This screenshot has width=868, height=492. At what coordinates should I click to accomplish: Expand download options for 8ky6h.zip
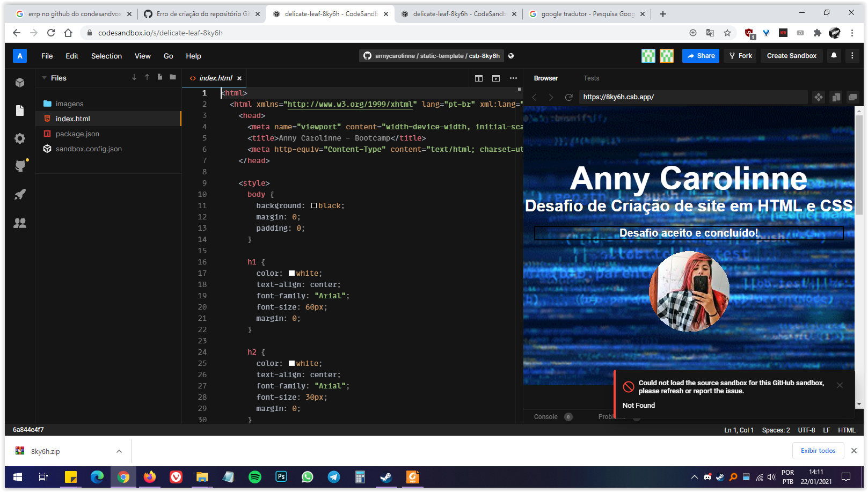pos(119,451)
